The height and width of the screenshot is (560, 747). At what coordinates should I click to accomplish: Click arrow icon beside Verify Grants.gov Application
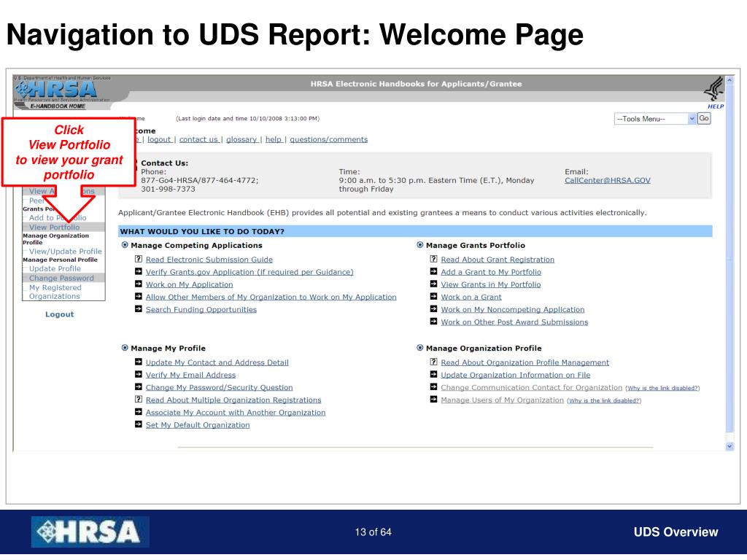(138, 271)
